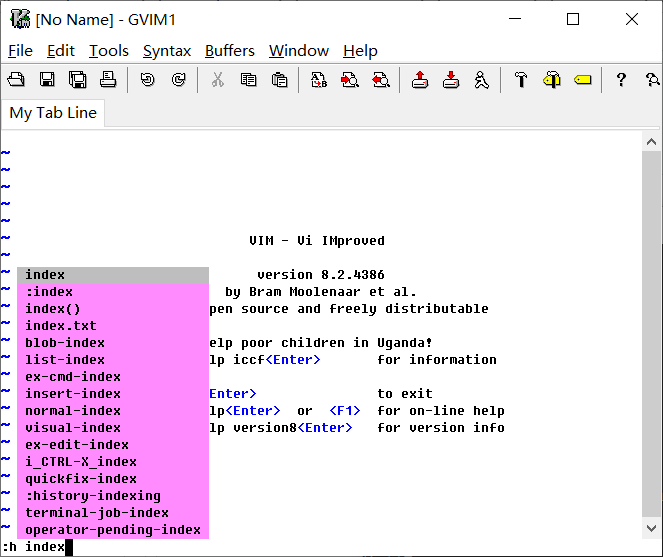The image size is (663, 557).
Task: Click the Undo toolbar icon
Action: tap(148, 80)
